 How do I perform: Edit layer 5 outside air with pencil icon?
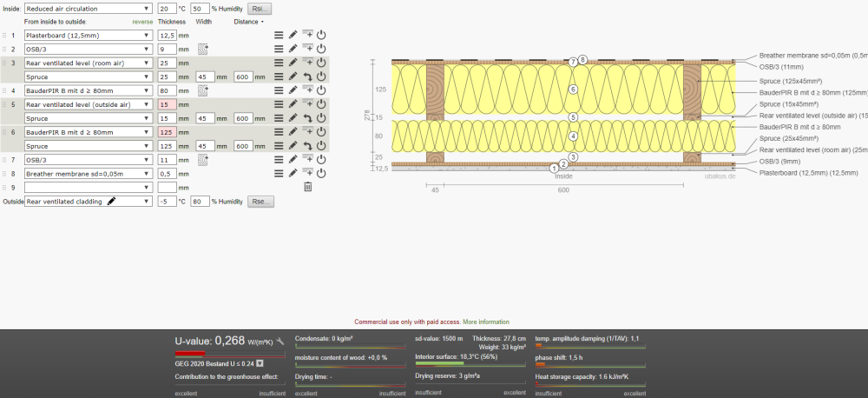293,104
